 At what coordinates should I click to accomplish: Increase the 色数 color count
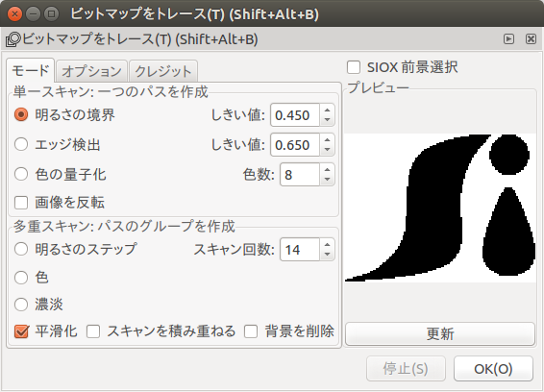327,170
